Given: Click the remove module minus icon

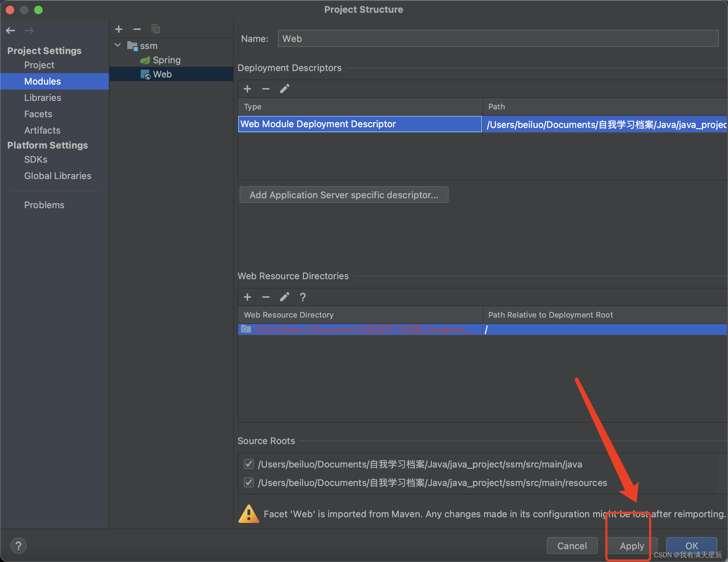Looking at the screenshot, I should pos(137,29).
